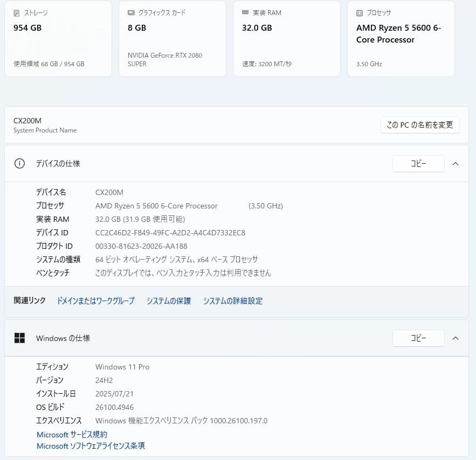The height and width of the screenshot is (460, 476).
Task: Open Microsoft ソフトウェアライセンス条項
Action: [90, 445]
